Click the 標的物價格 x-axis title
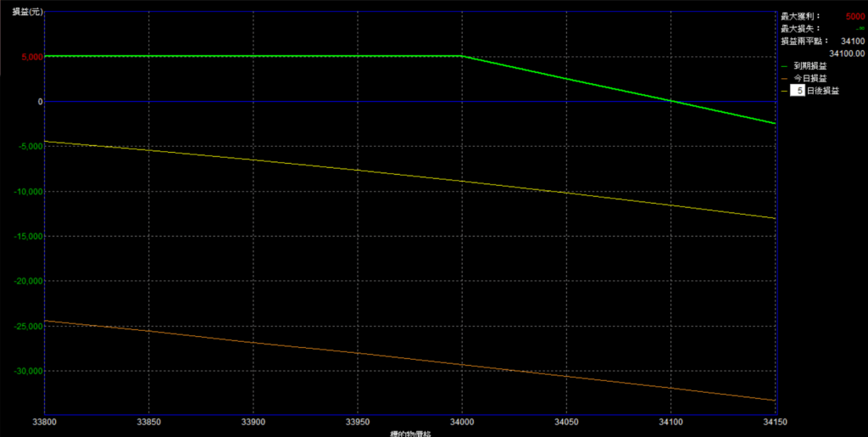868x437 pixels. click(x=411, y=433)
